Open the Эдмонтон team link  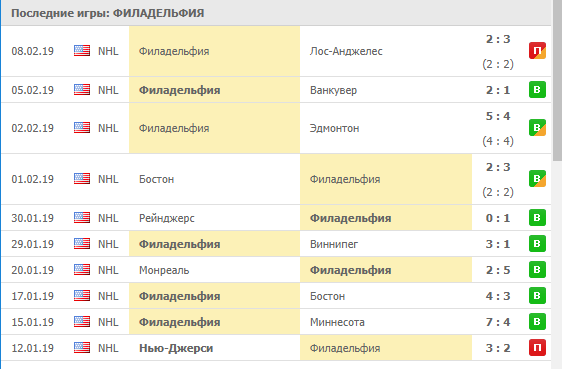pyautogui.click(x=334, y=128)
